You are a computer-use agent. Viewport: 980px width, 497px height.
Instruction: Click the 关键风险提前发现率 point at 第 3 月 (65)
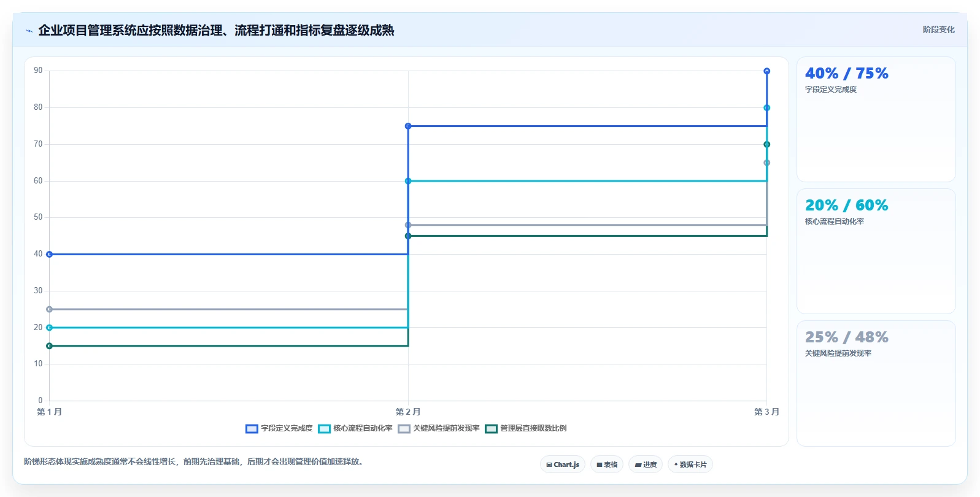coord(767,163)
